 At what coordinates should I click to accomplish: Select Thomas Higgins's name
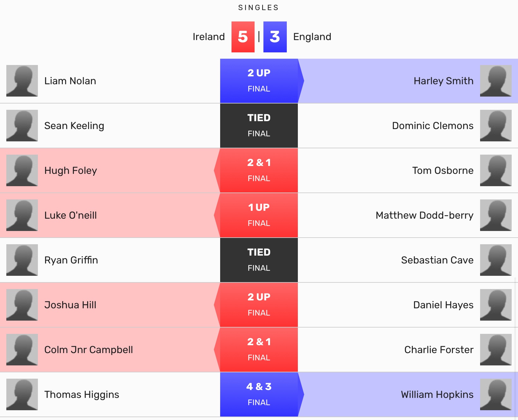pos(81,394)
